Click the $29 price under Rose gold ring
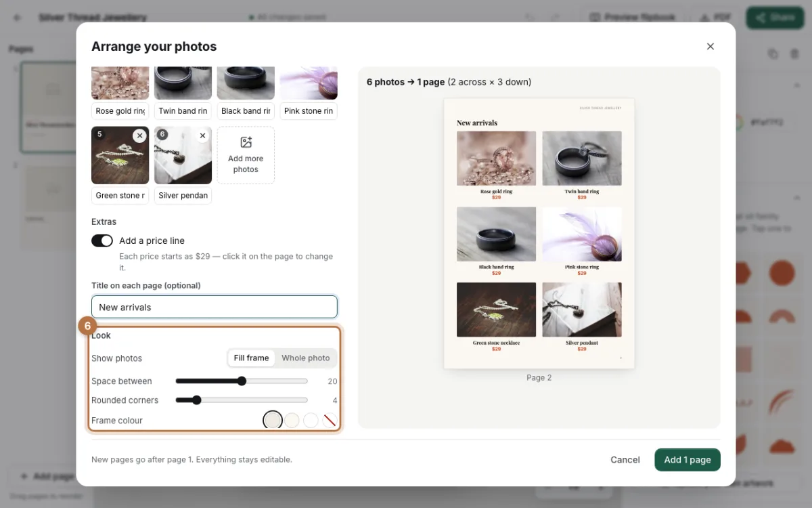This screenshot has width=812, height=508. point(496,197)
